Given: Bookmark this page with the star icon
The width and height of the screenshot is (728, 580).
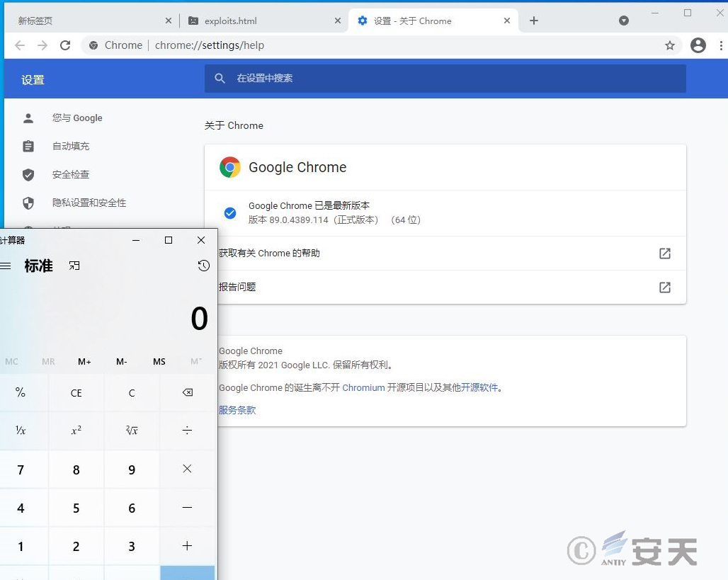Looking at the screenshot, I should [669, 45].
